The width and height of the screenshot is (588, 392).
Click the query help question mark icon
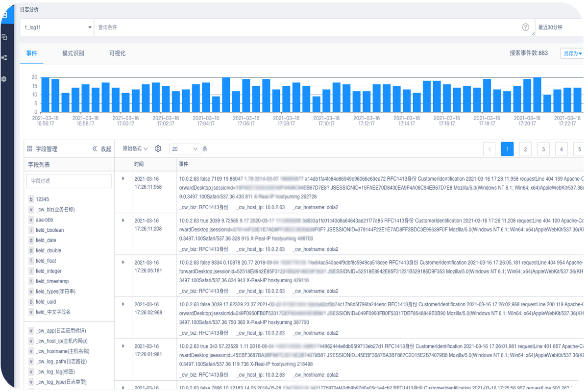[x=525, y=27]
